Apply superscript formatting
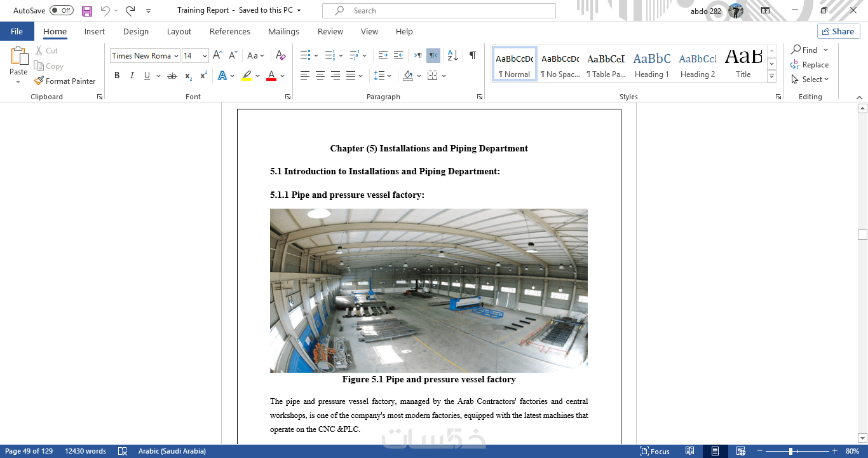The width and height of the screenshot is (868, 458). click(x=203, y=76)
